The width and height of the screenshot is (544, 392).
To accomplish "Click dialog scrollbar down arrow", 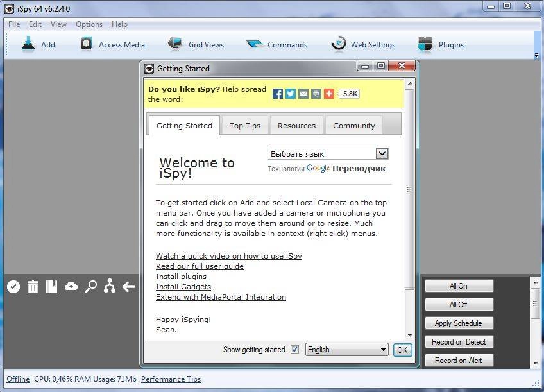I will coord(410,335).
